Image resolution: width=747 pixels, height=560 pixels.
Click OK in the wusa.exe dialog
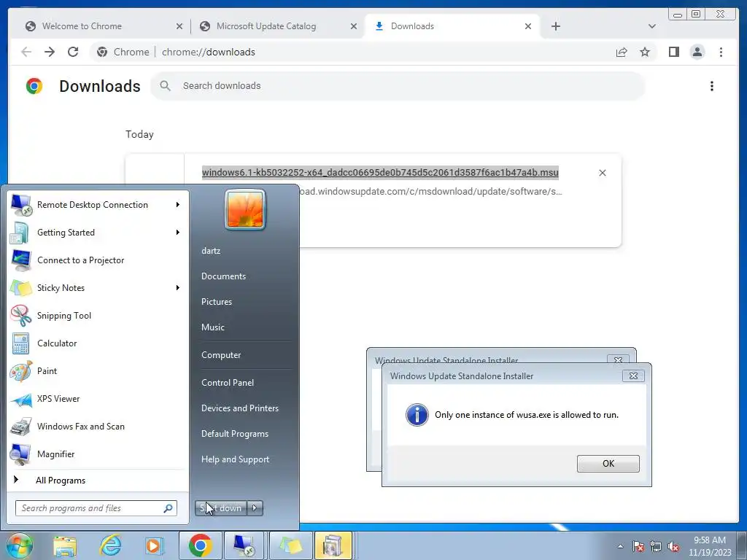(608, 463)
